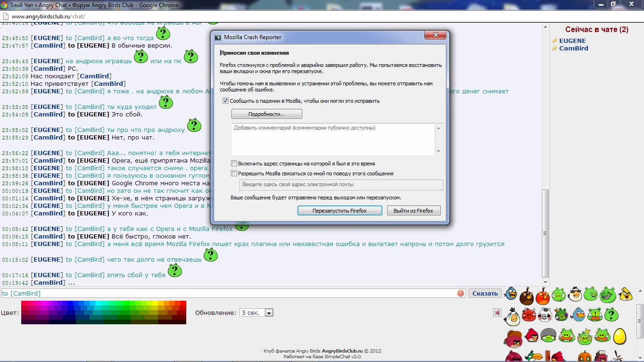This screenshot has width=644, height=362.
Task: Click the Chrome address bar URL
Action: pos(49,16)
